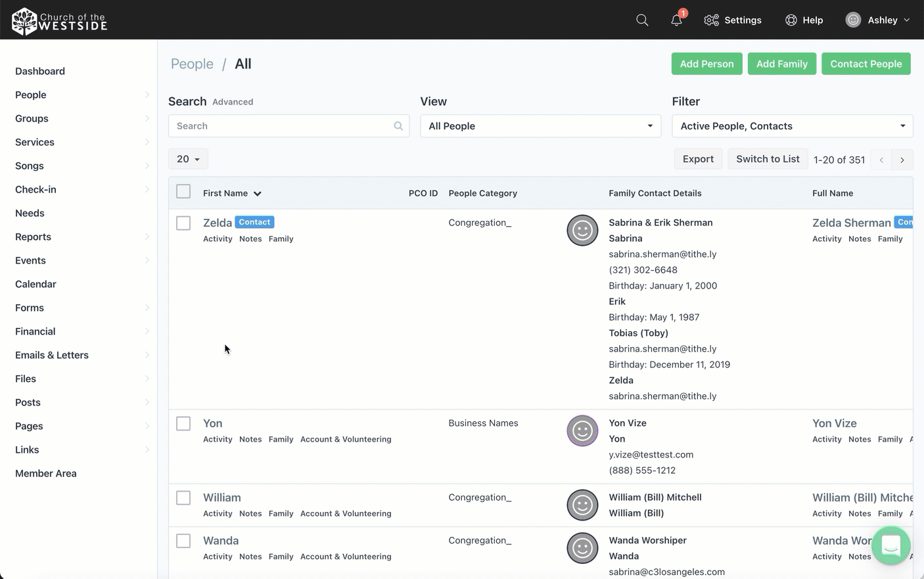Viewport: 924px width, 579px height.
Task: Navigate to Financial in the sidebar
Action: [35, 331]
